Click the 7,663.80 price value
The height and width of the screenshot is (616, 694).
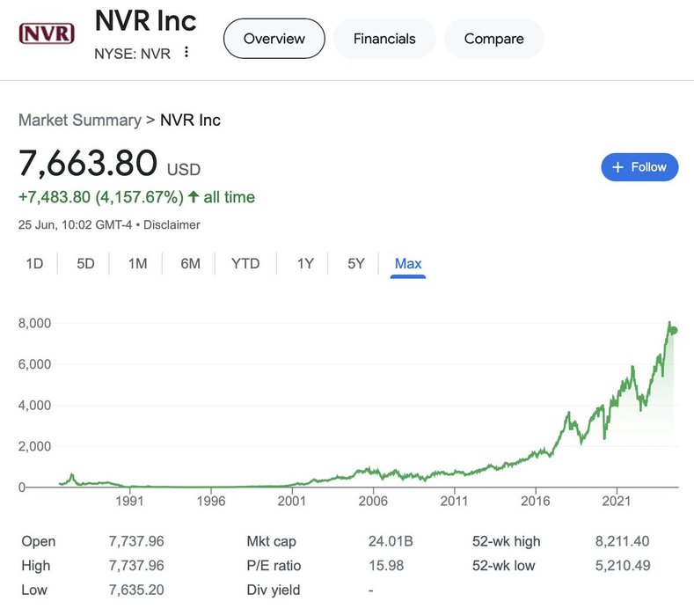point(88,164)
